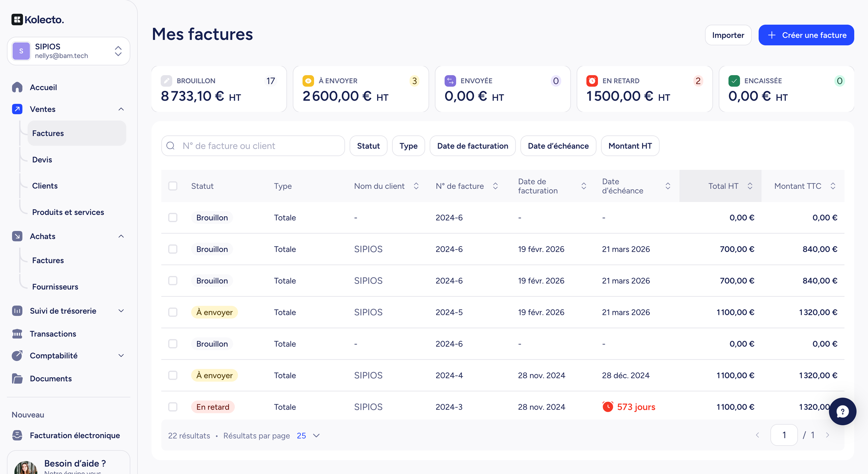Click the Suivi de trésorerie icon

click(x=17, y=311)
